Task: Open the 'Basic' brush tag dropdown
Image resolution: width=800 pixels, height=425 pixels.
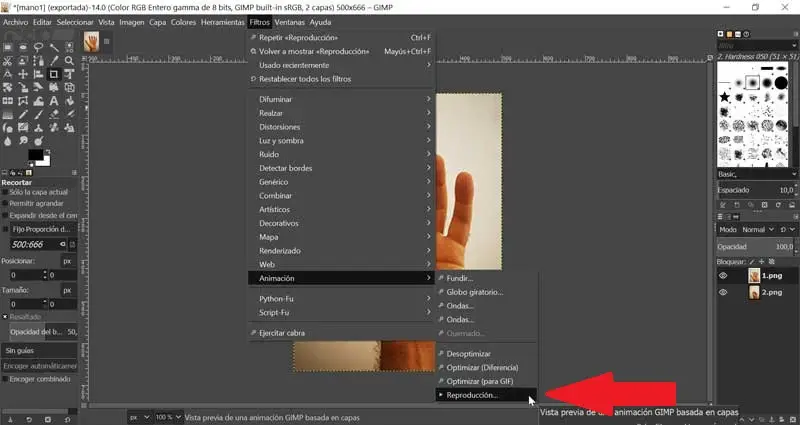Action: 757,174
